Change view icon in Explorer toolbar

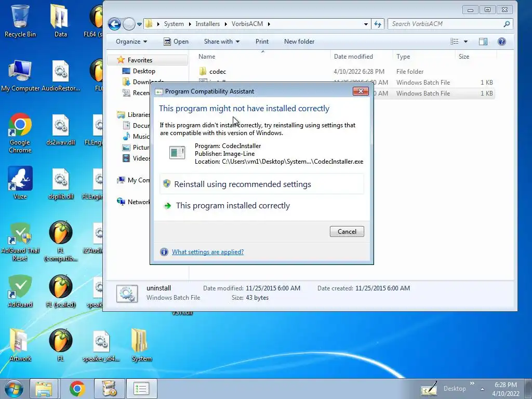(x=454, y=42)
